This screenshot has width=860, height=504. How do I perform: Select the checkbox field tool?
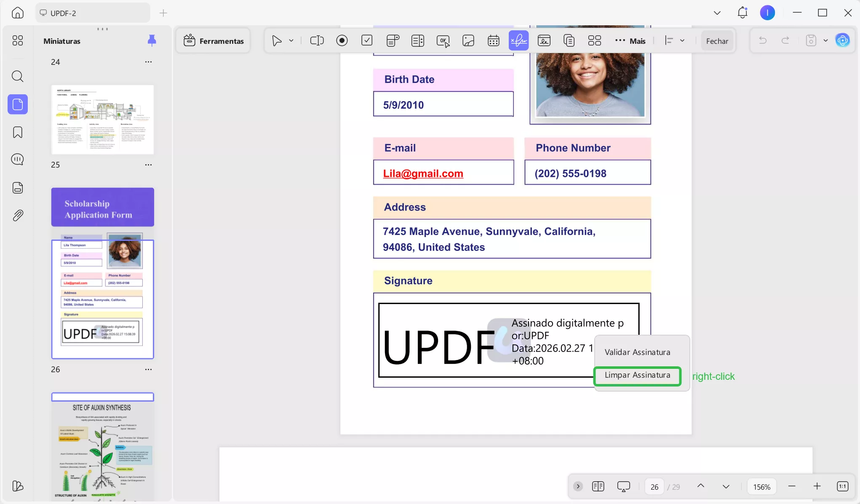pyautogui.click(x=367, y=41)
